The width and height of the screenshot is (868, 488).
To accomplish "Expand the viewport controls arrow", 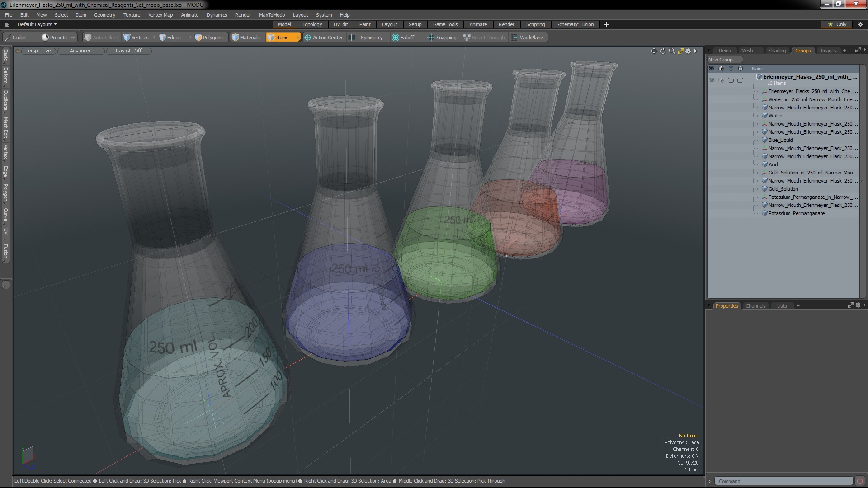I will coord(695,51).
